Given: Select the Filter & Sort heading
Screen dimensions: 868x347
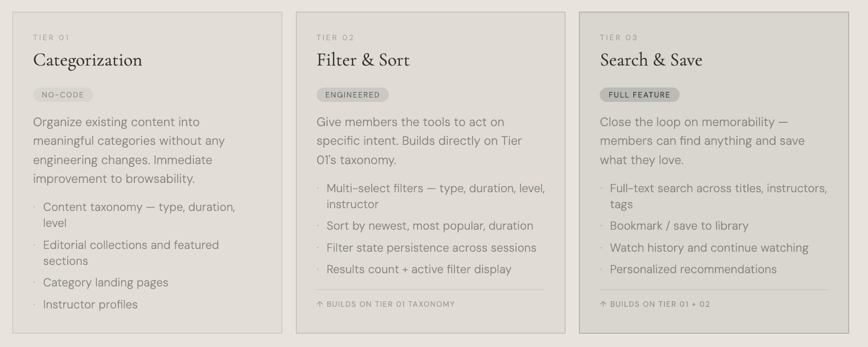Looking at the screenshot, I should (363, 60).
